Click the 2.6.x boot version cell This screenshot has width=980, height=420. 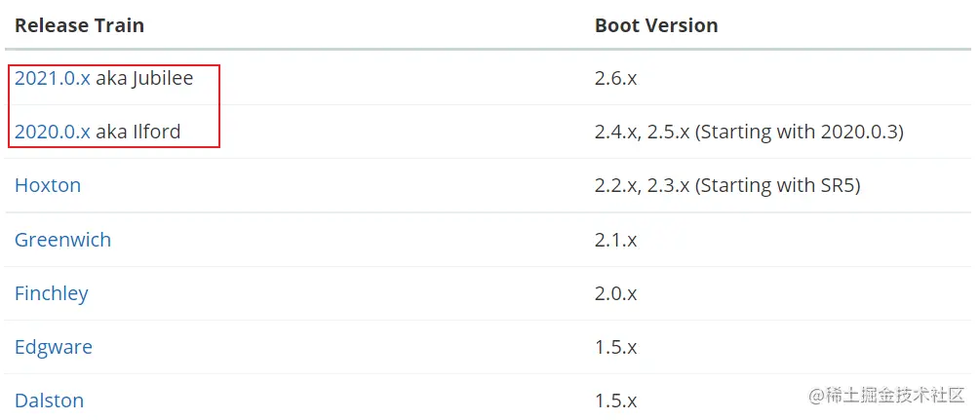click(615, 79)
